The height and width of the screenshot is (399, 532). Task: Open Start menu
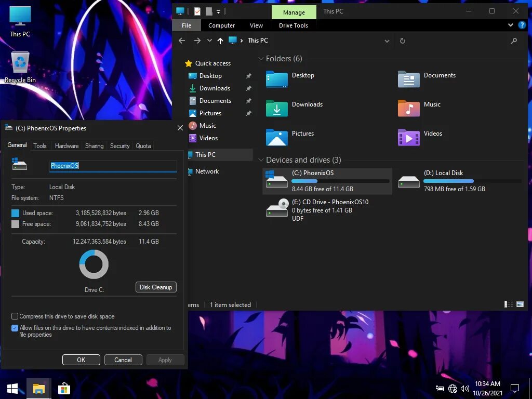[12, 389]
